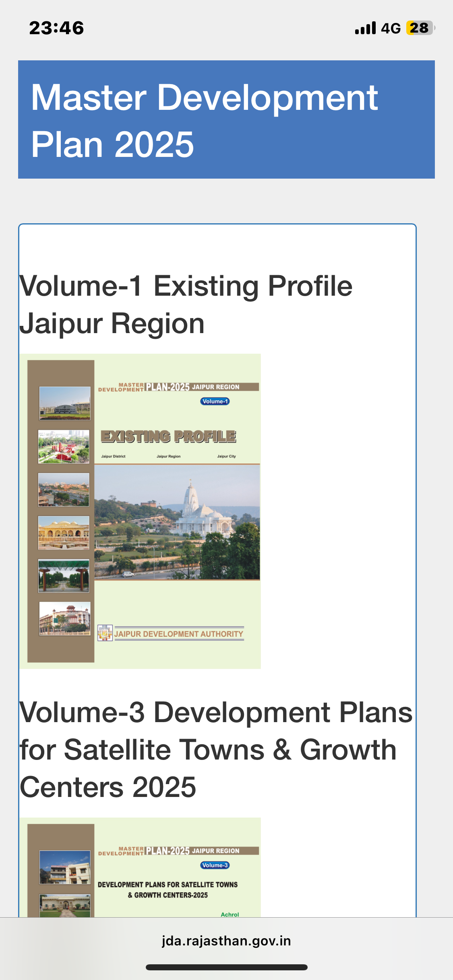Click the blue Volume-1 badge
Image resolution: width=453 pixels, height=980 pixels.
[x=215, y=401]
